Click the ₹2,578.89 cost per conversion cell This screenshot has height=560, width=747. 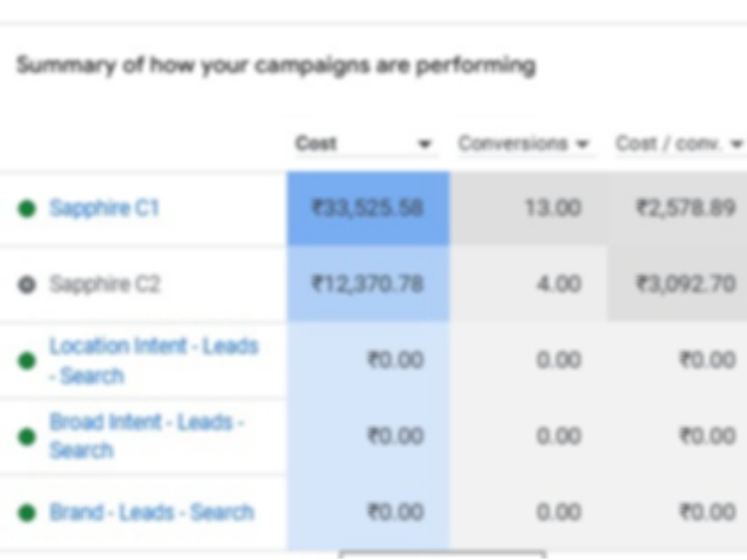coord(685,208)
